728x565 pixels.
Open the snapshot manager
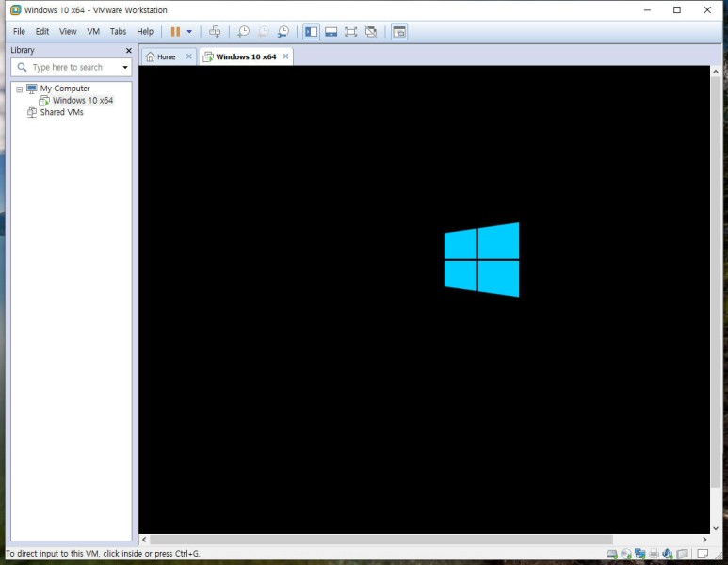[283, 32]
